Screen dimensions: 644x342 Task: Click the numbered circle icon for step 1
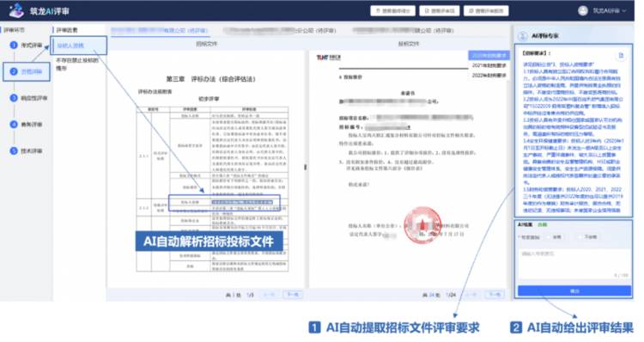tap(14, 45)
